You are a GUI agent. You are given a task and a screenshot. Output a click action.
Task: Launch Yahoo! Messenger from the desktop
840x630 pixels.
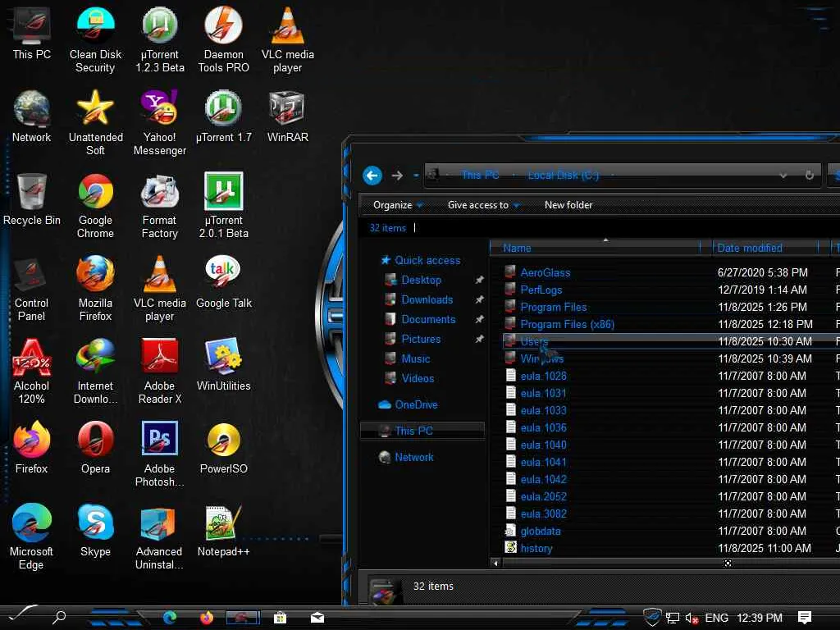160,123
